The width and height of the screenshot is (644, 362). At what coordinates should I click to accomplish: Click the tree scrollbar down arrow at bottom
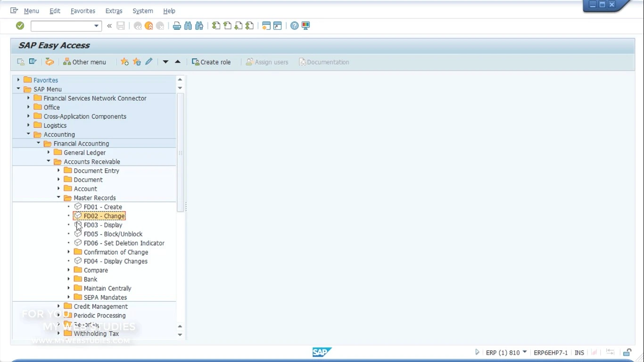(180, 335)
